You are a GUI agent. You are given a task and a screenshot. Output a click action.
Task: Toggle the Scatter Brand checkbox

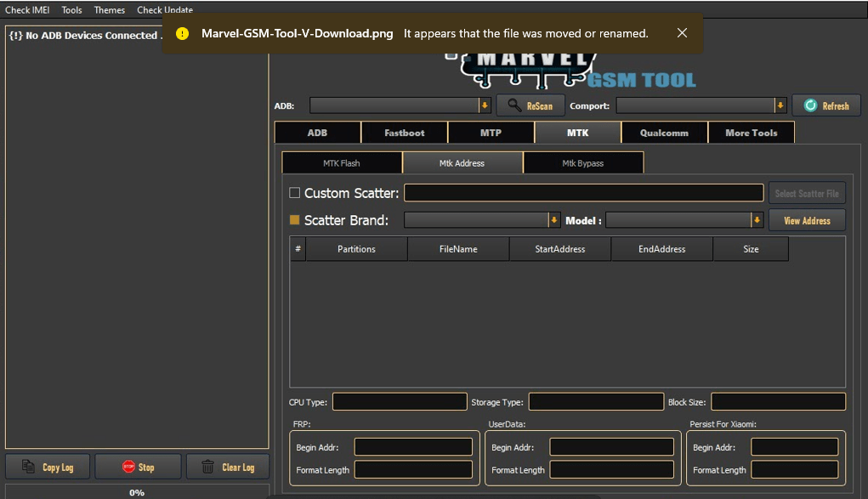(294, 219)
